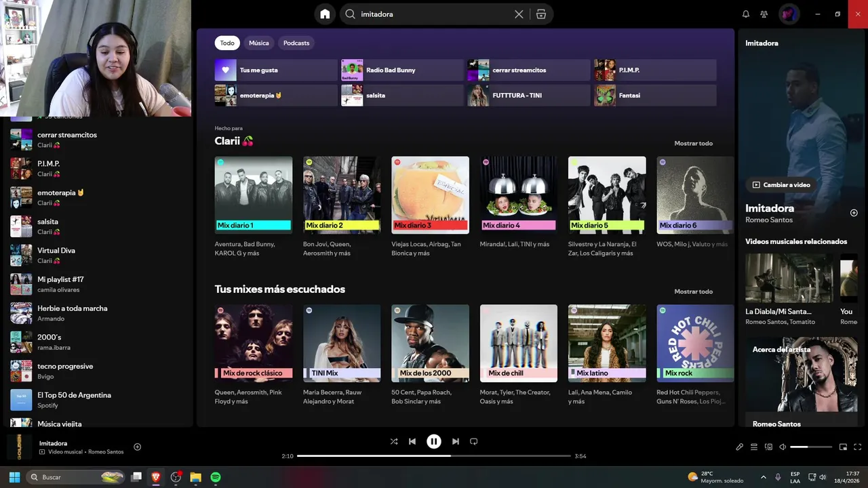Open Friend Activity icon

coord(764,14)
